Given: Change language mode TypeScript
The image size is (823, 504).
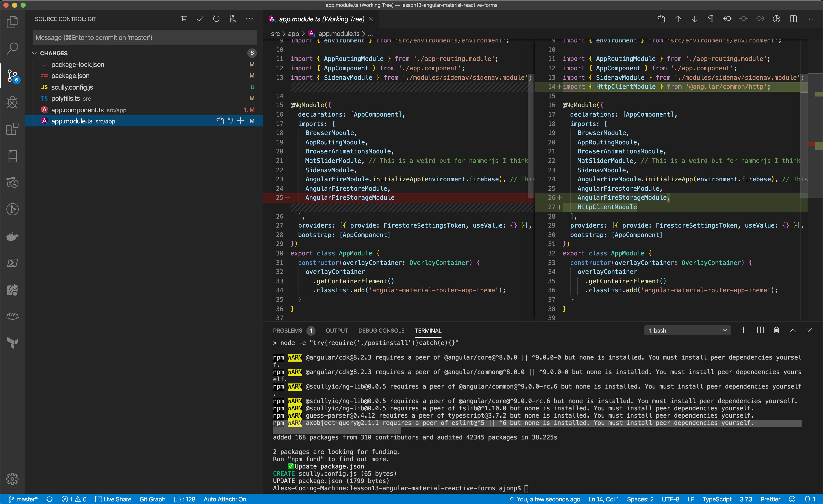Looking at the screenshot, I should pyautogui.click(x=717, y=499).
